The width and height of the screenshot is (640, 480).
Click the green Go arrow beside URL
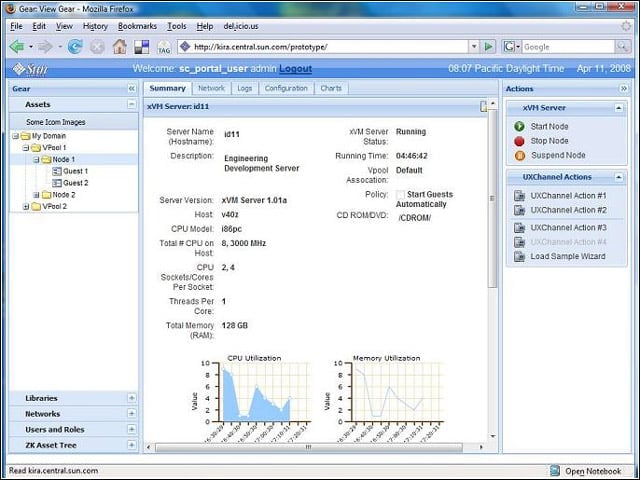tap(488, 47)
